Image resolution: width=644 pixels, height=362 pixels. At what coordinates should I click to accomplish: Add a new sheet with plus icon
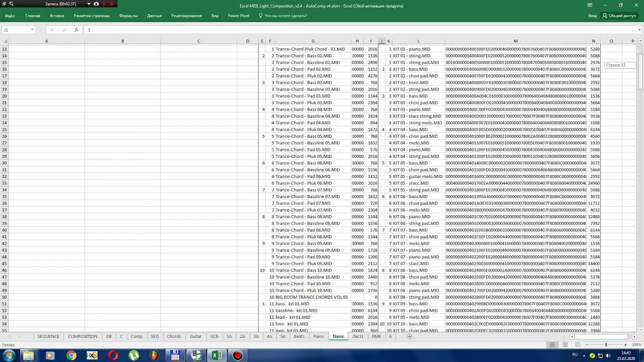[409, 336]
